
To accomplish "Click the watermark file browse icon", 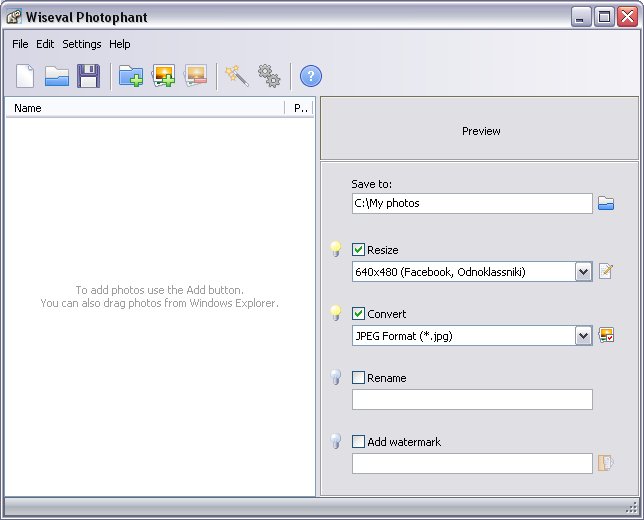I will pos(606,463).
